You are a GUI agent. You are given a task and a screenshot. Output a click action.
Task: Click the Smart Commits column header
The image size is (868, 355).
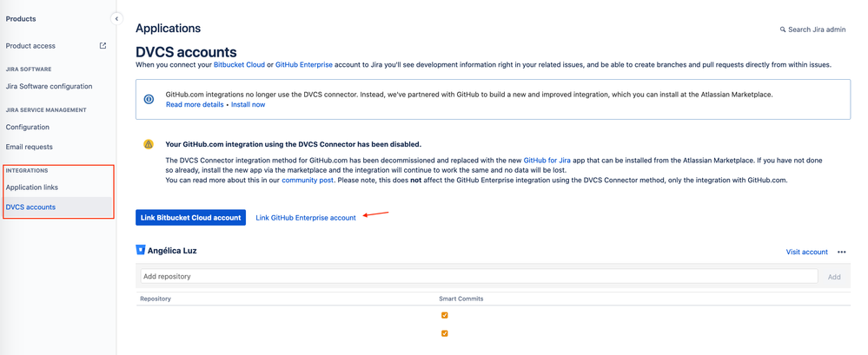click(461, 299)
